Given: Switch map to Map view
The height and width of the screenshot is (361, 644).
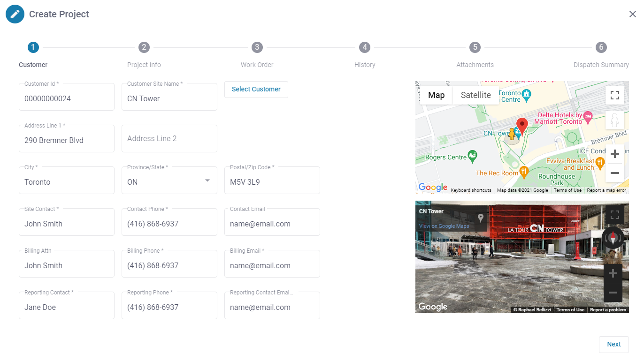Looking at the screenshot, I should tap(436, 95).
